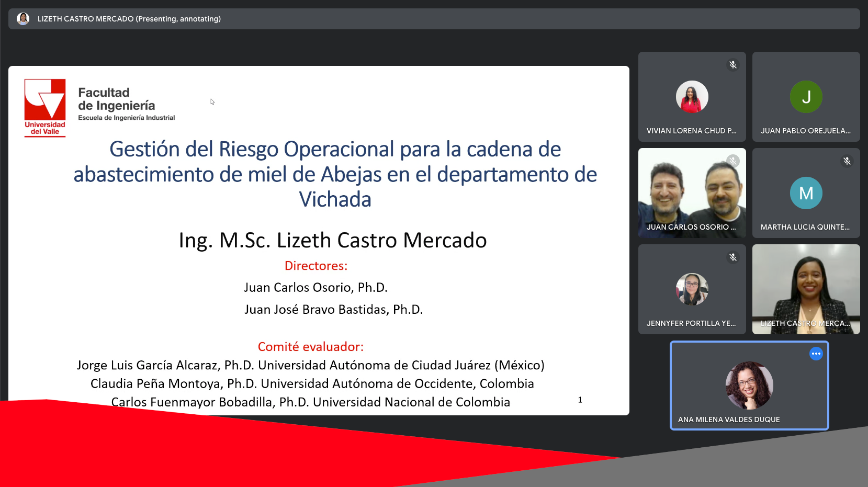Click muted mic icon on Vivian Lorena tile
Viewport: 868px width, 487px height.
pyautogui.click(x=732, y=65)
